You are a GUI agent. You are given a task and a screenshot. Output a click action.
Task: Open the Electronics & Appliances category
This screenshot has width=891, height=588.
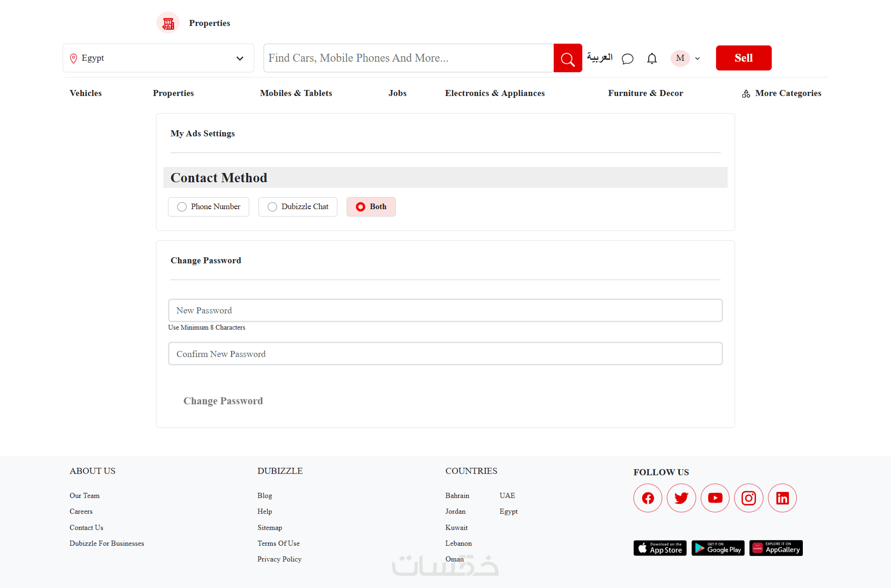coord(495,93)
